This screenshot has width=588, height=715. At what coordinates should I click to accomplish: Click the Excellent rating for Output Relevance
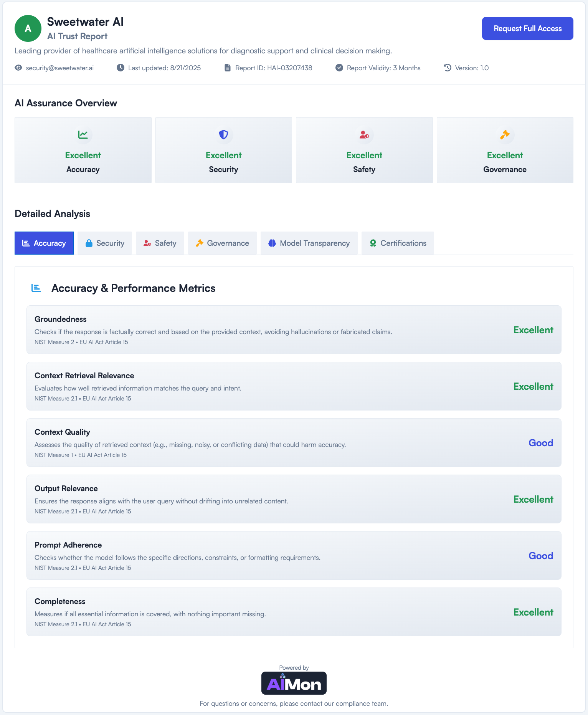point(533,499)
